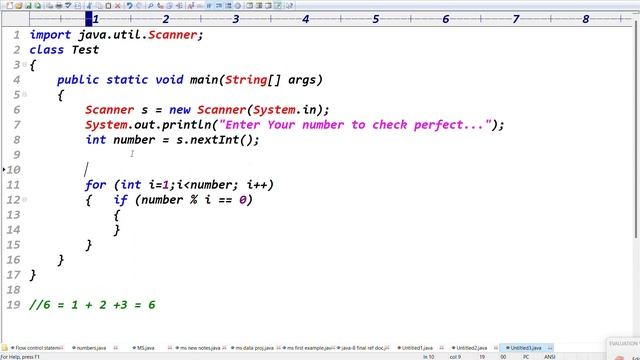Click the 'for' keyword on line 11

tap(96, 185)
